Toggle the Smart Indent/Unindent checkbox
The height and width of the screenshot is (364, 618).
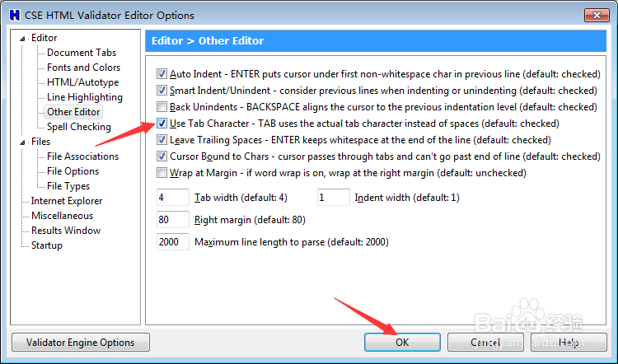162,91
